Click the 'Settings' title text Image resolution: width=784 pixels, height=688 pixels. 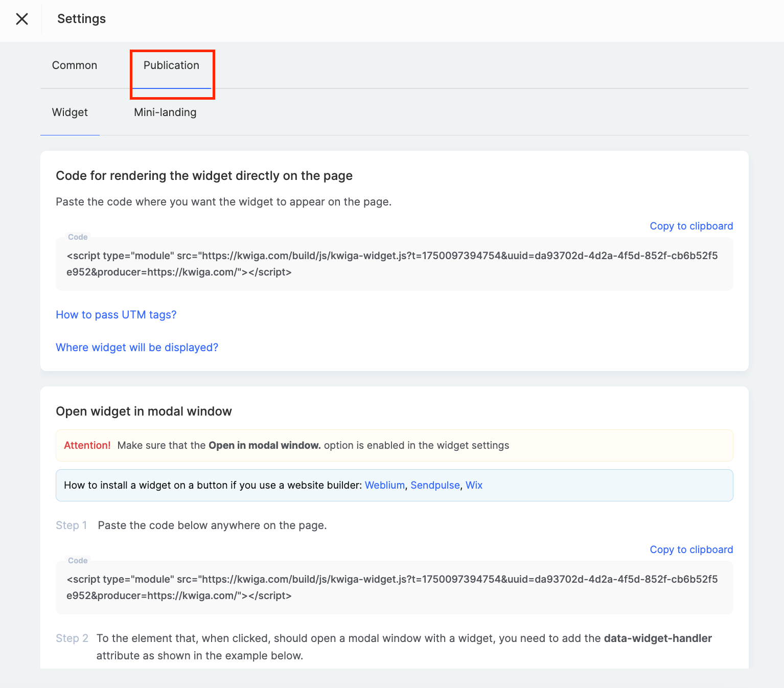point(82,19)
